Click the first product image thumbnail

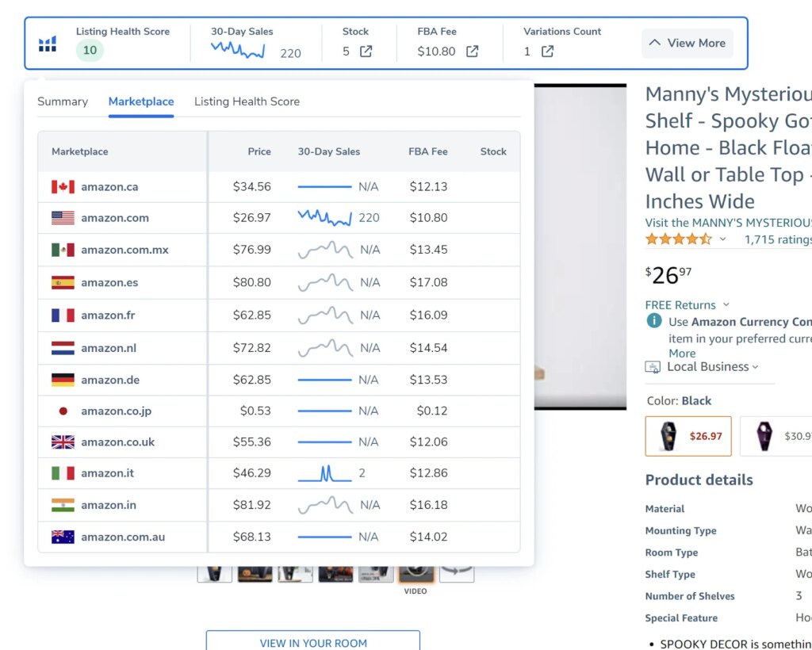(214, 574)
